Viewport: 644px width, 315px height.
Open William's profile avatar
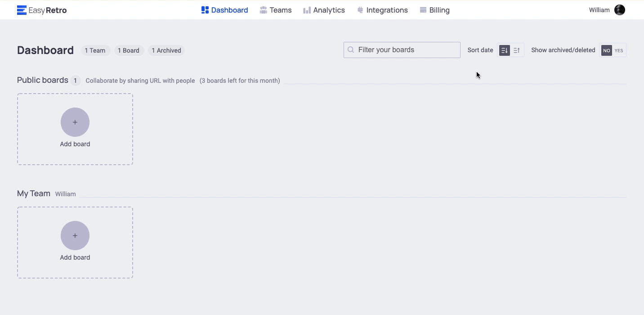[x=619, y=10]
